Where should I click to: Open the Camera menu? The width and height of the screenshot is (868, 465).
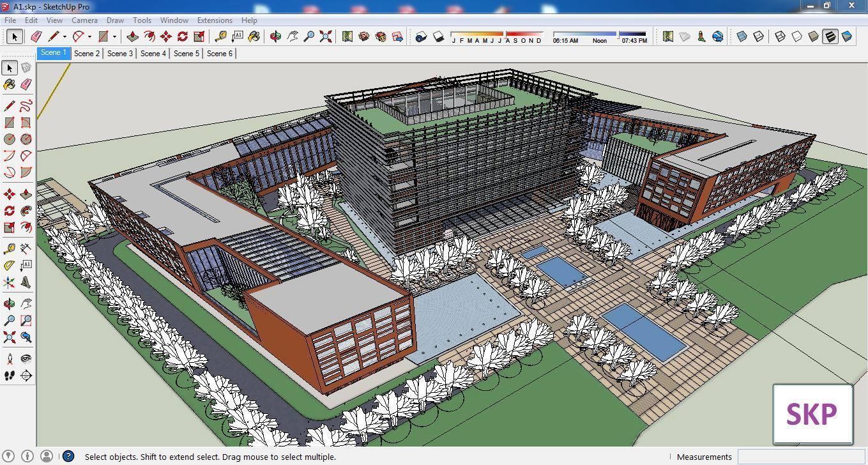[x=84, y=20]
